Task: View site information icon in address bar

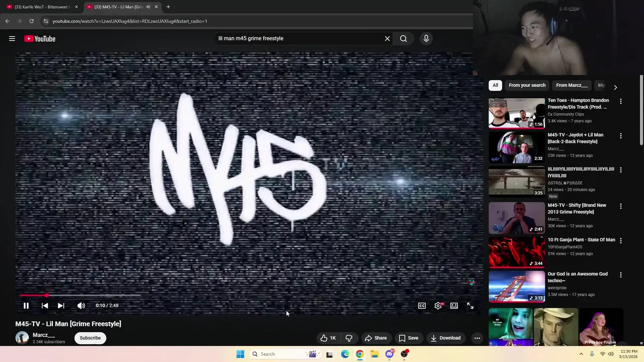Action: [x=46, y=21]
